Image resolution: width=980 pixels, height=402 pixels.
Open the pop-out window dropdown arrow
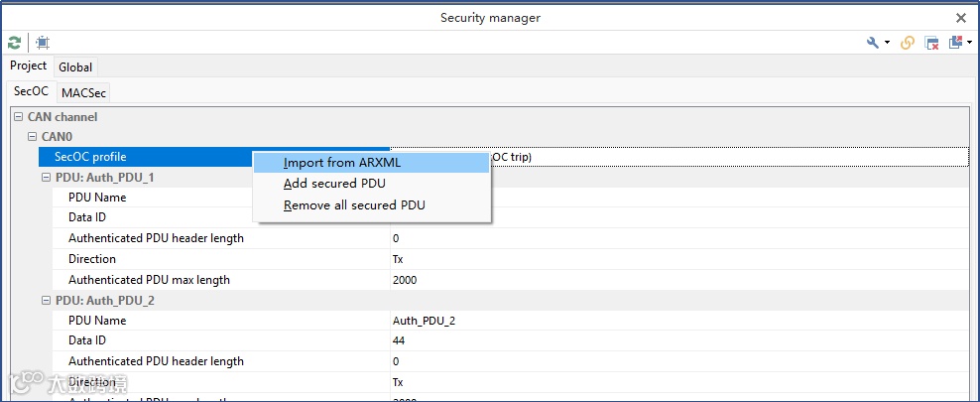click(968, 43)
